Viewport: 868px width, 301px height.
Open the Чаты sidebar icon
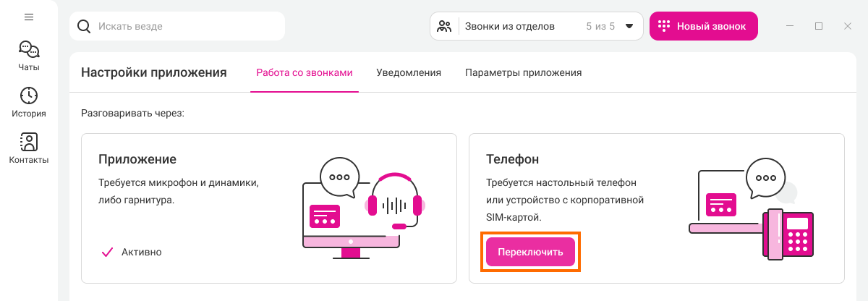pyautogui.click(x=29, y=49)
